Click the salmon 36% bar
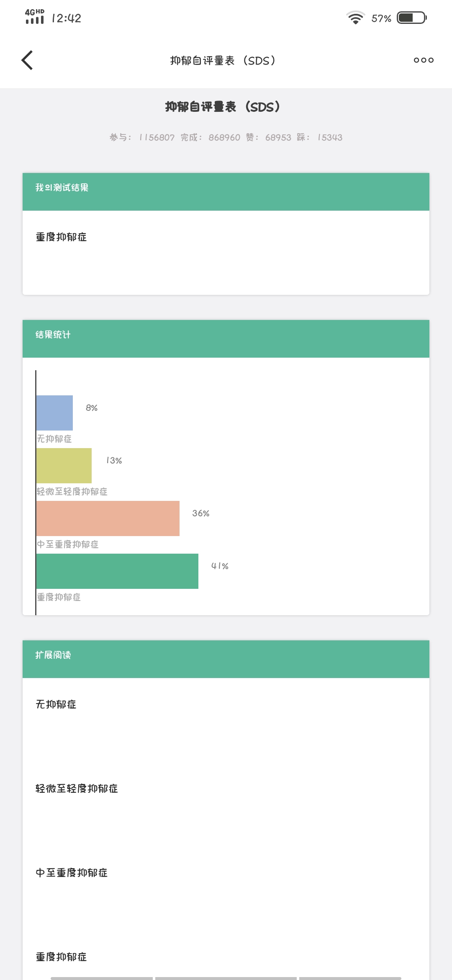Viewport: 452px width, 980px height. 108,518
